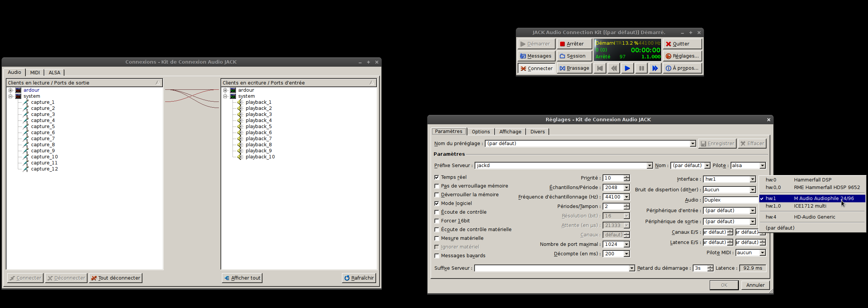Show the À propos dialog
The width and height of the screenshot is (868, 308).
pos(682,68)
